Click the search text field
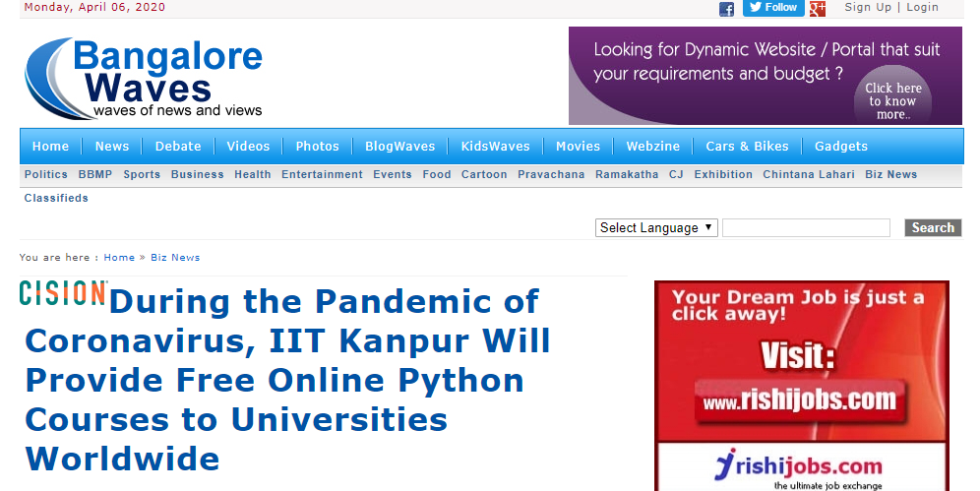This screenshot has height=491, width=980. coord(806,227)
